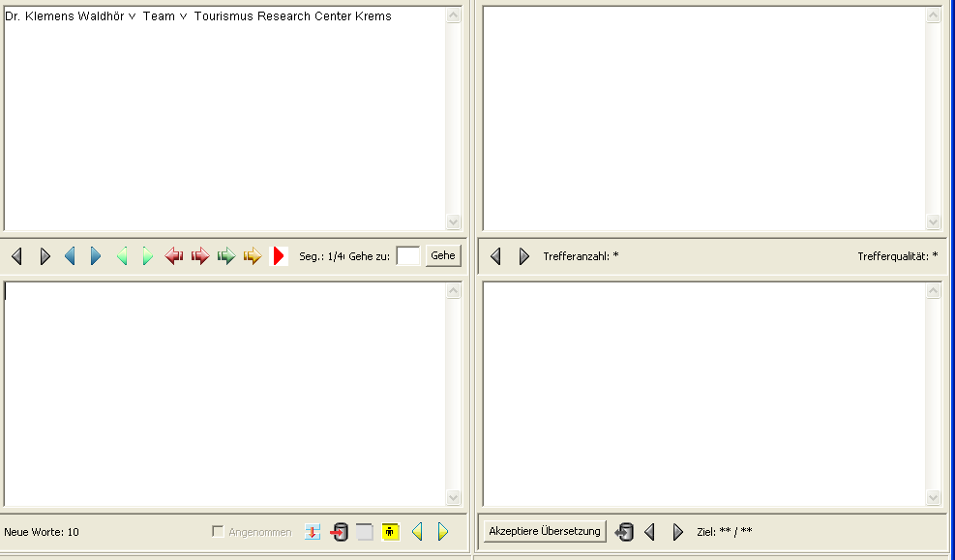This screenshot has height=560, width=955.
Task: Click the Akzeptiere Übersetzung button
Action: coord(545,532)
